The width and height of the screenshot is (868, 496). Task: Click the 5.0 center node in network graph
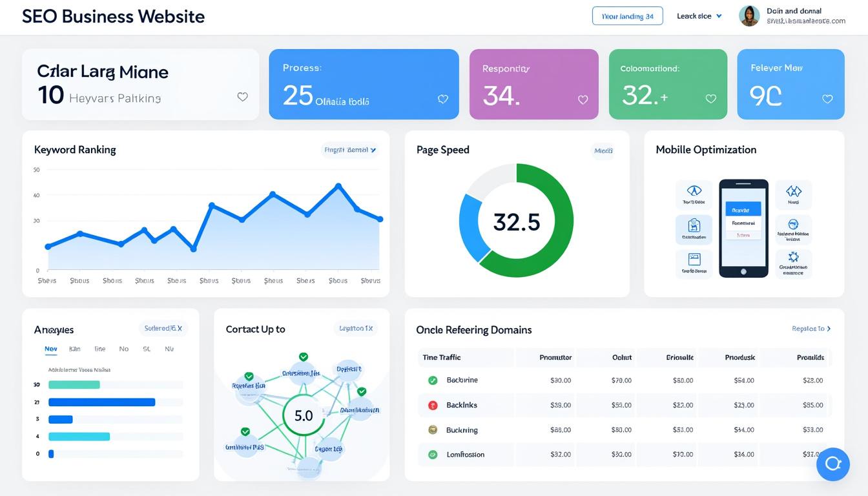pos(304,415)
